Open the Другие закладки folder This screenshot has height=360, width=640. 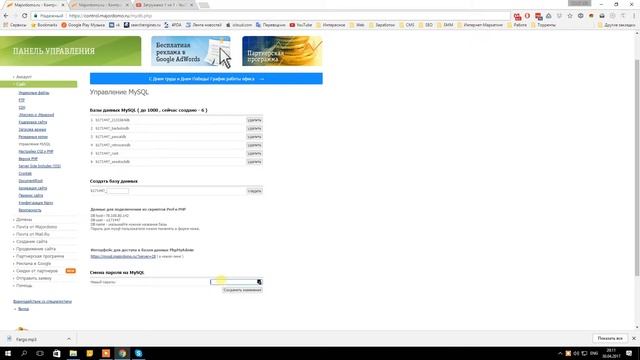point(616,25)
